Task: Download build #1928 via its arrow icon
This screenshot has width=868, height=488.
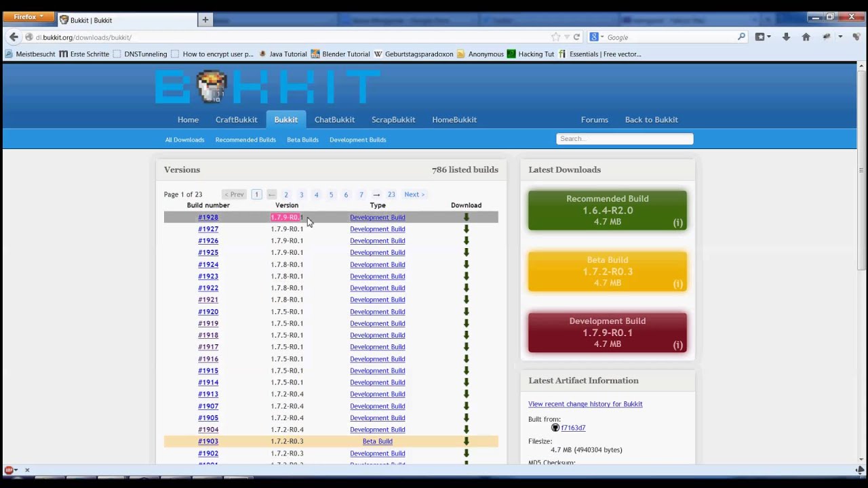Action: click(x=466, y=218)
